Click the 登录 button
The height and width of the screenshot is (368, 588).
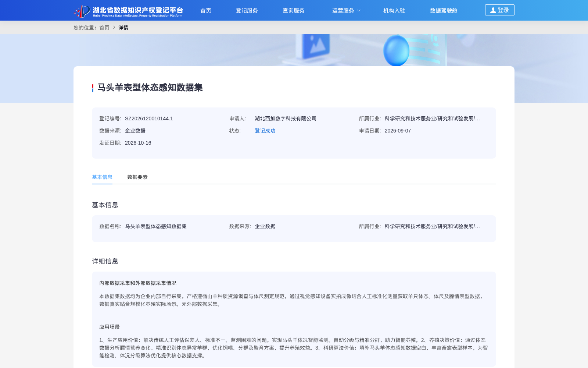500,10
